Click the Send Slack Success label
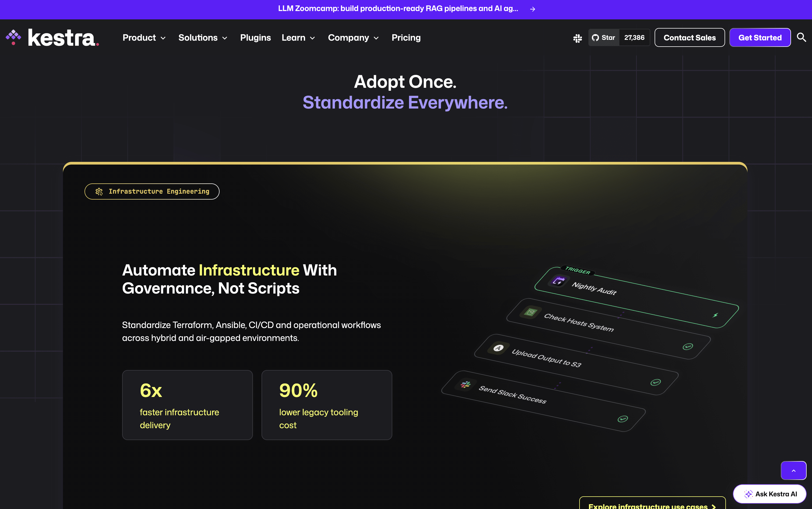812x509 pixels. 513,394
